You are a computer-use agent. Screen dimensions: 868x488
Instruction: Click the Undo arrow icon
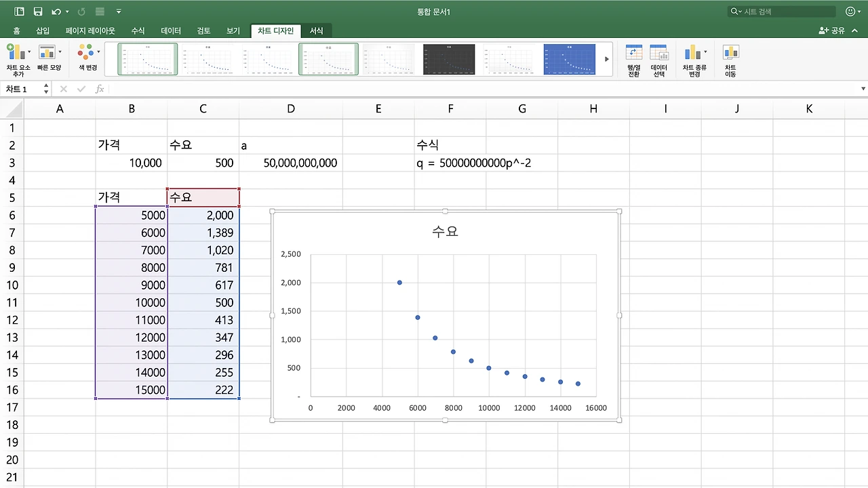(56, 12)
